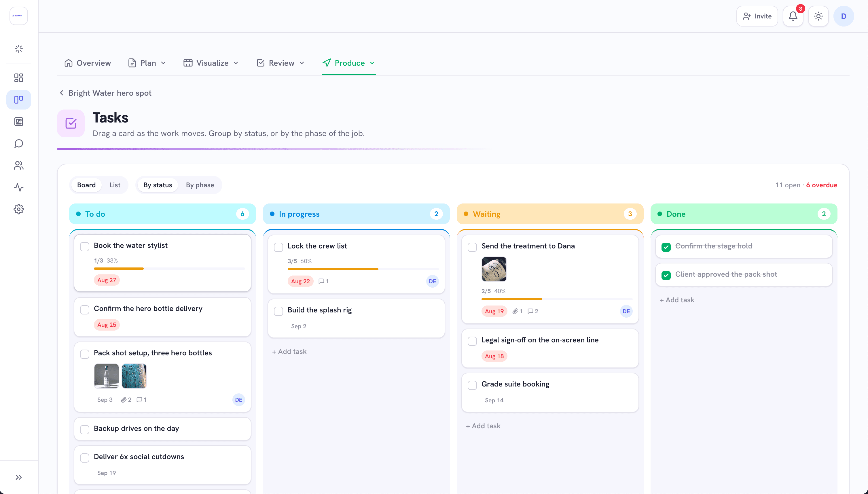Click the comment icon on Lock the crew list
Image resolution: width=868 pixels, height=494 pixels.
pyautogui.click(x=321, y=281)
